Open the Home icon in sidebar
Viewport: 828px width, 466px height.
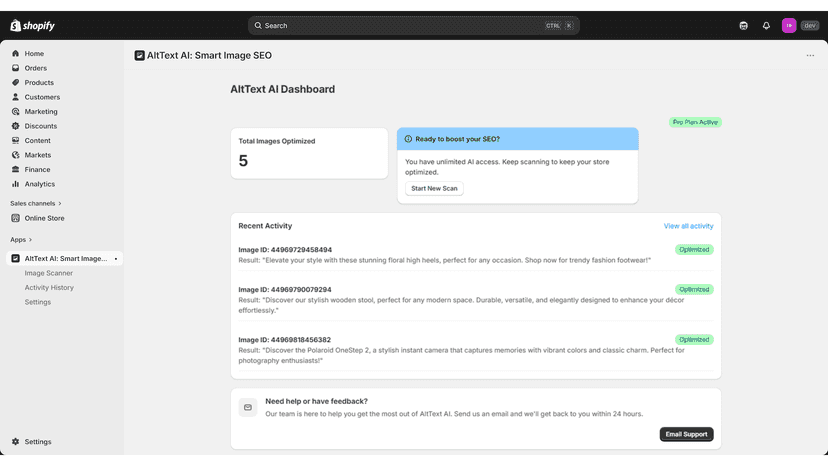click(15, 53)
